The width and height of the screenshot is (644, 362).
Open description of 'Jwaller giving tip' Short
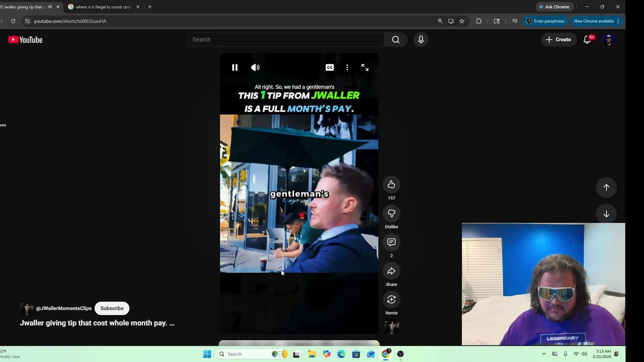tap(97, 323)
